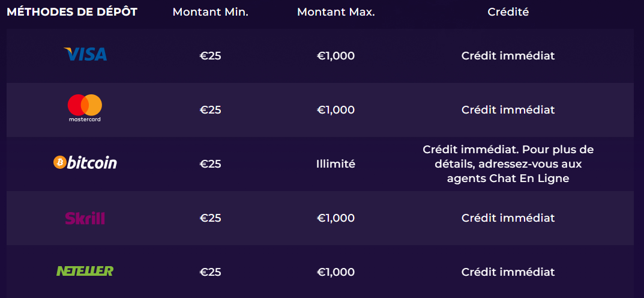The height and width of the screenshot is (298, 644).
Task: Click Skrill's Crédit immédiat text
Action: pyautogui.click(x=508, y=218)
